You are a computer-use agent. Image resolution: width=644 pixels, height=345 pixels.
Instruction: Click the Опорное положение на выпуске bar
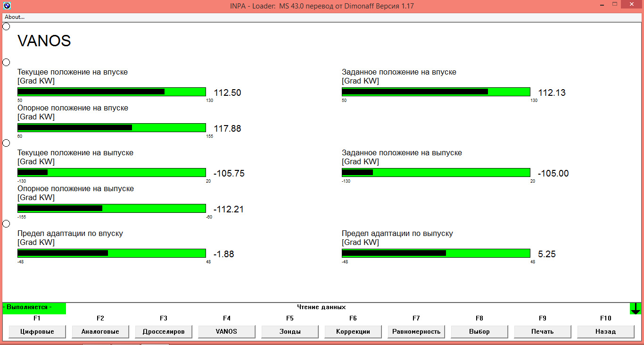click(x=112, y=209)
